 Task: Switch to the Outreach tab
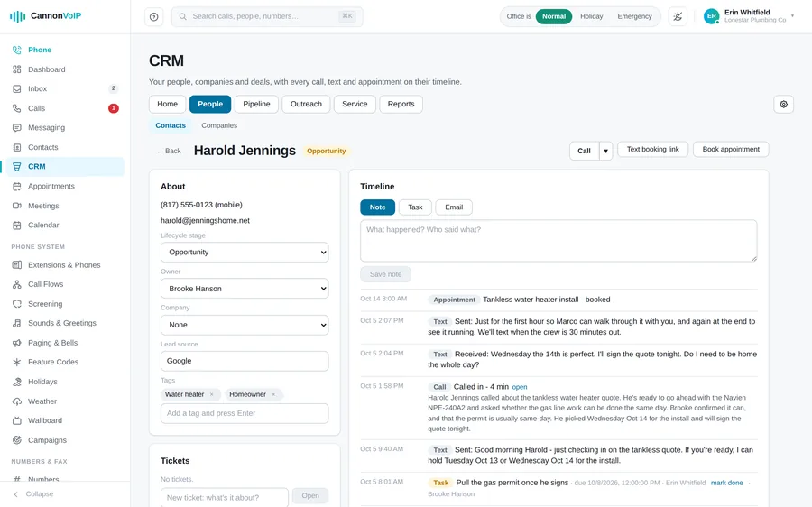click(x=306, y=104)
